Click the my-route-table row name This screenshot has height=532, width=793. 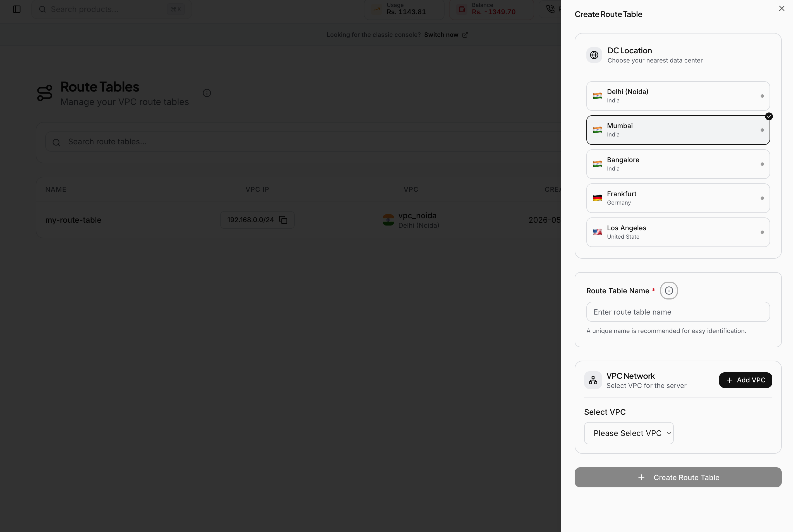73,220
